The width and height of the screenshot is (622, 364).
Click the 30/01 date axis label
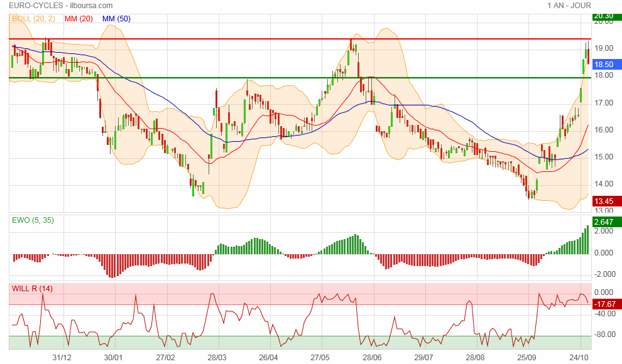(114, 358)
